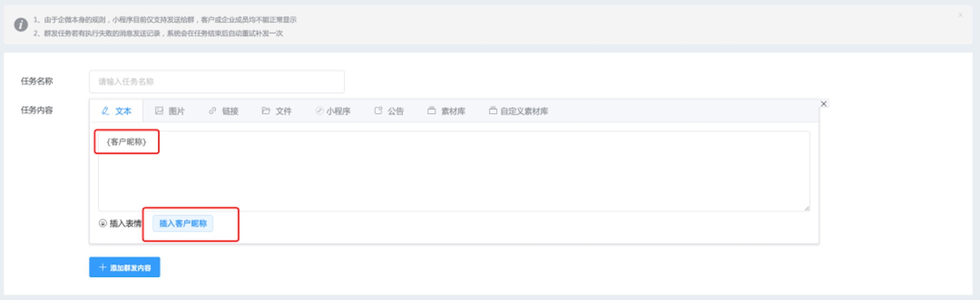Open the 小程序 tab
Screen dimensions: 980x300
338,111
